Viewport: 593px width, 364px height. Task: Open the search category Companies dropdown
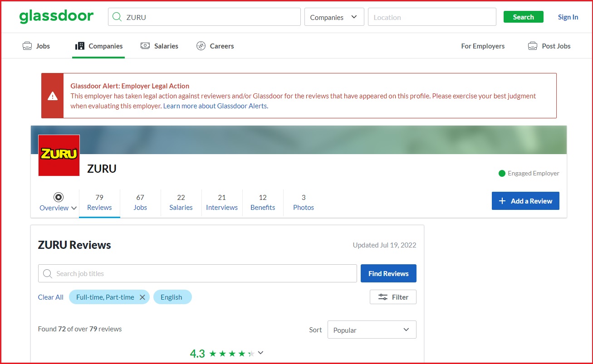(x=334, y=16)
